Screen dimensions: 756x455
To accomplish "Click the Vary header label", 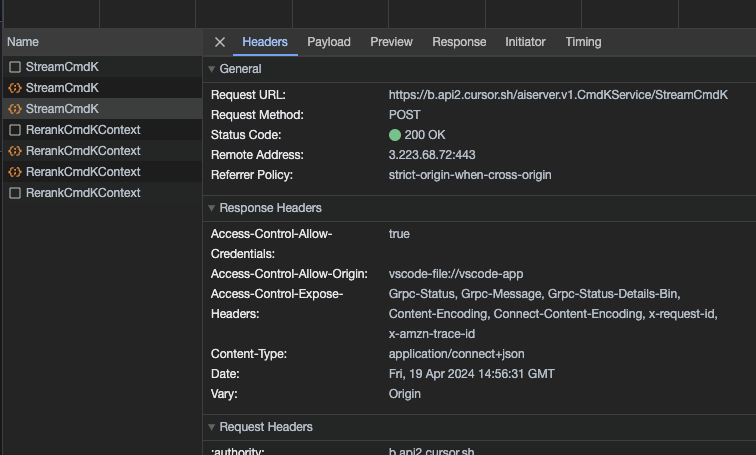I will (224, 394).
